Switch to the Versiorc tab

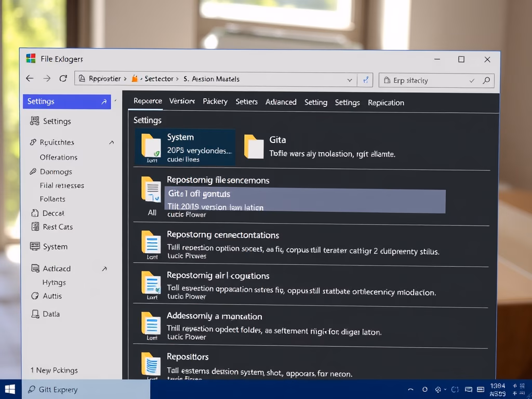point(182,101)
